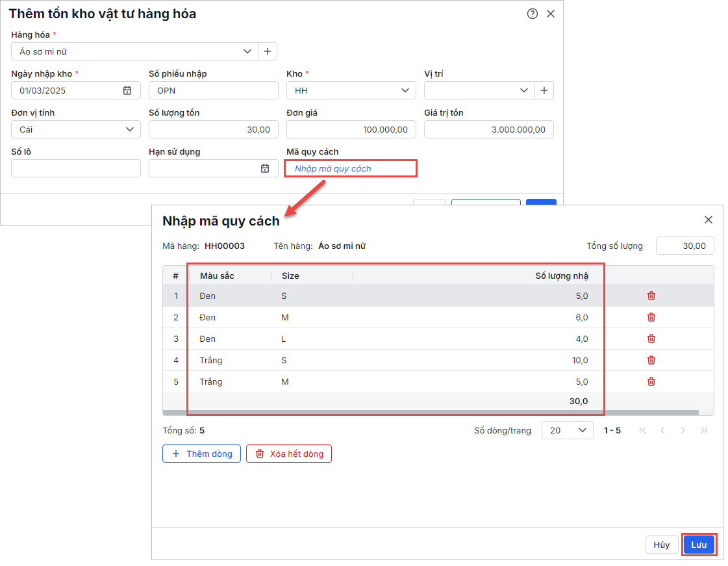Open calendar picker for Hạn sử dụng
The image size is (728, 566).
(265, 168)
